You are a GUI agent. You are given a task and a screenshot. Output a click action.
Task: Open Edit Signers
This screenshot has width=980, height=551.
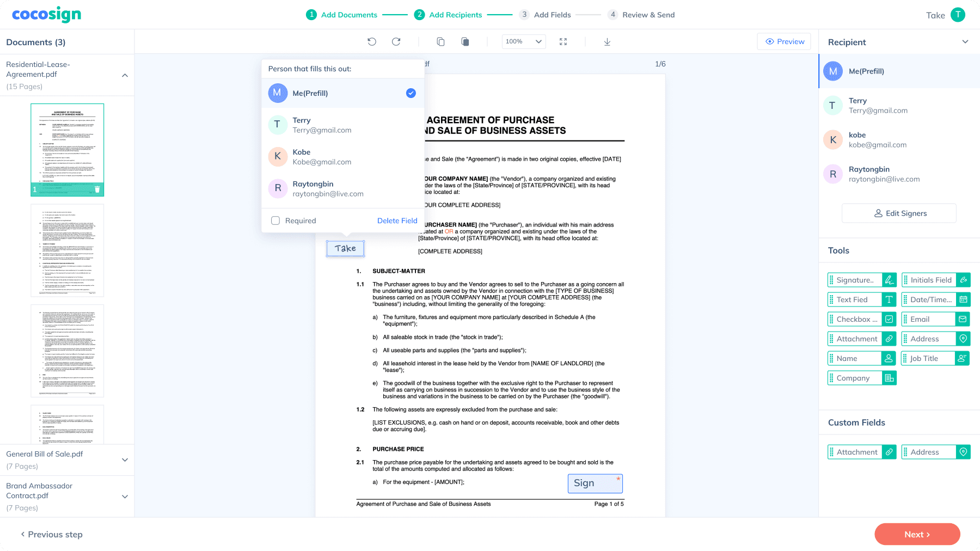tap(898, 213)
